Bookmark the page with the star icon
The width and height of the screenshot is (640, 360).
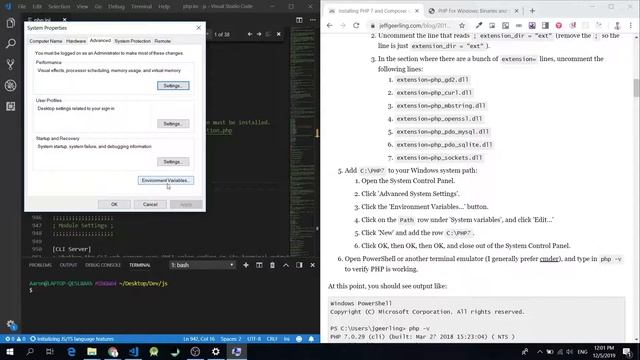click(462, 25)
